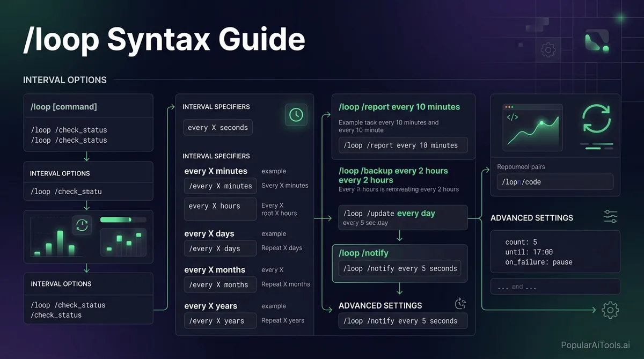Open the PopularAiTools.ai watermark link
The height and width of the screenshot is (359, 644).
coord(595,346)
